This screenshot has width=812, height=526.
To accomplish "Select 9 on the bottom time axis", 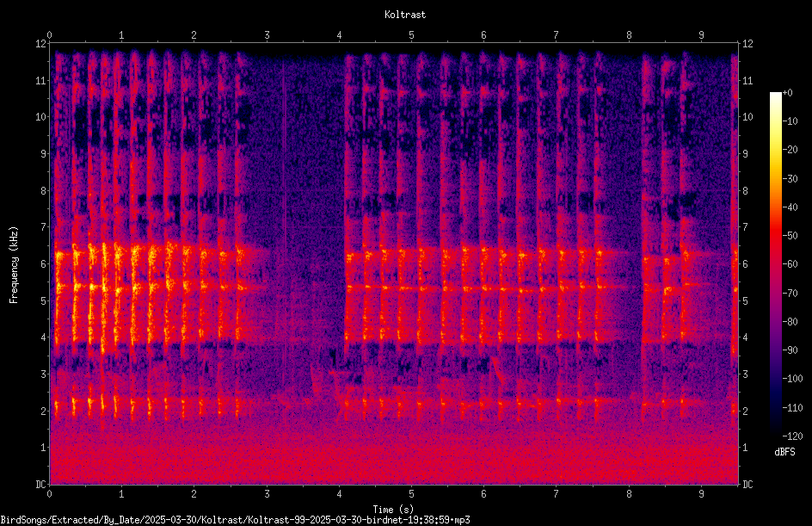I will click(702, 494).
